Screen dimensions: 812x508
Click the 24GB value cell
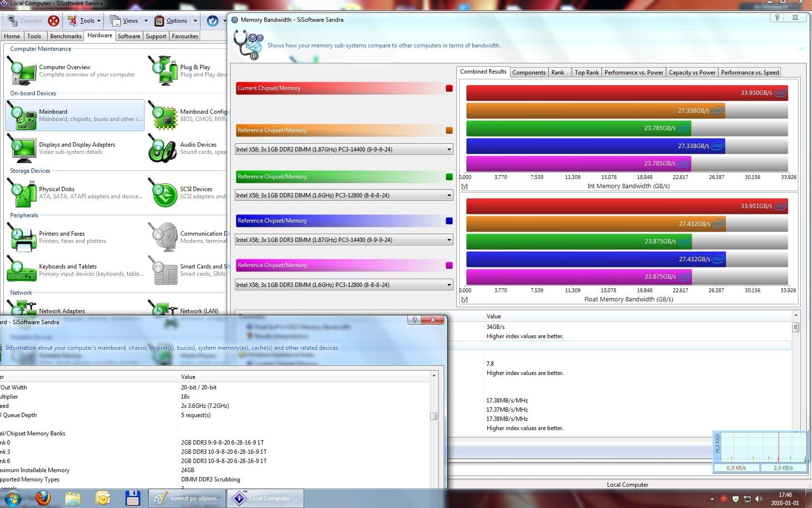(x=188, y=470)
